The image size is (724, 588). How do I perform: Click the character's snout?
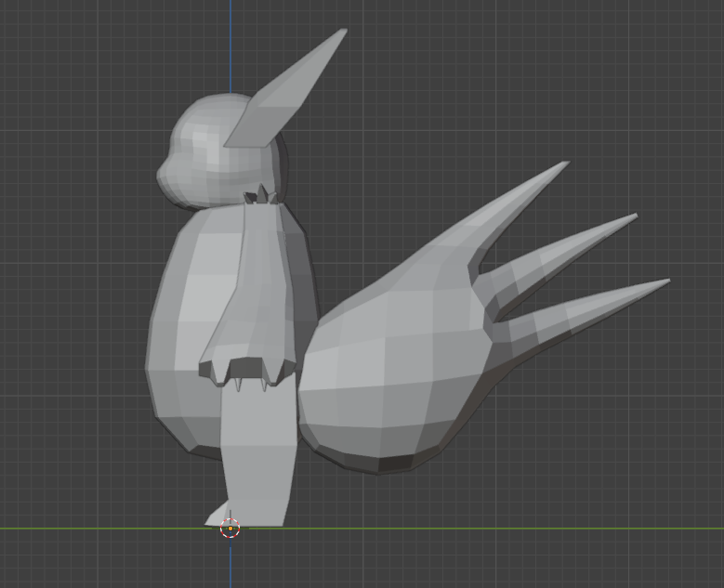click(165, 176)
